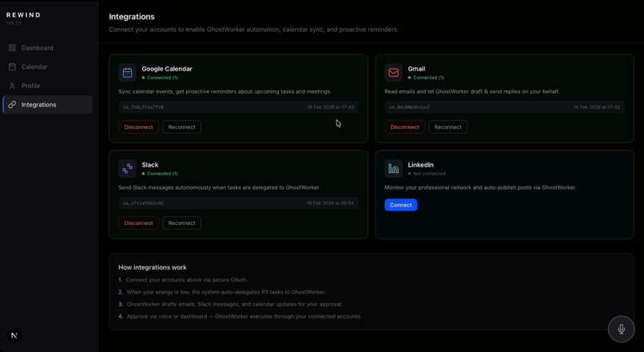Screen dimensions: 644x352
Task: Click the Slack integration icon
Action: pyautogui.click(x=127, y=169)
